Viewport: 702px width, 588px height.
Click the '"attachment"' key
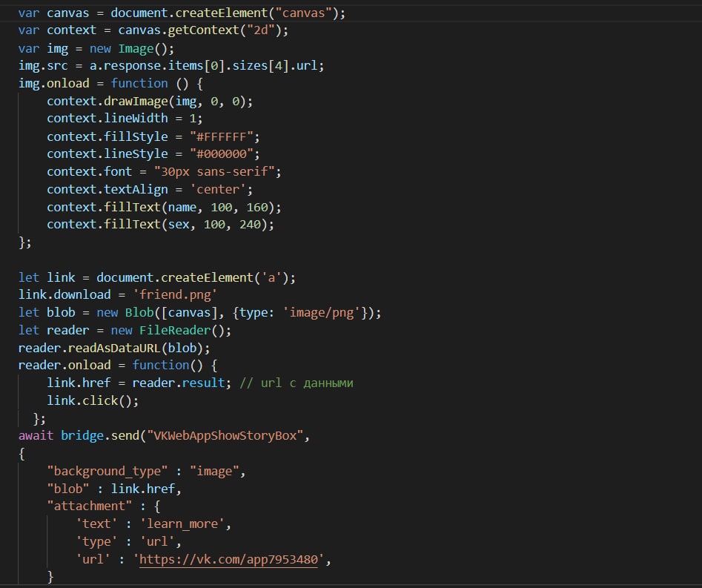[90, 506]
